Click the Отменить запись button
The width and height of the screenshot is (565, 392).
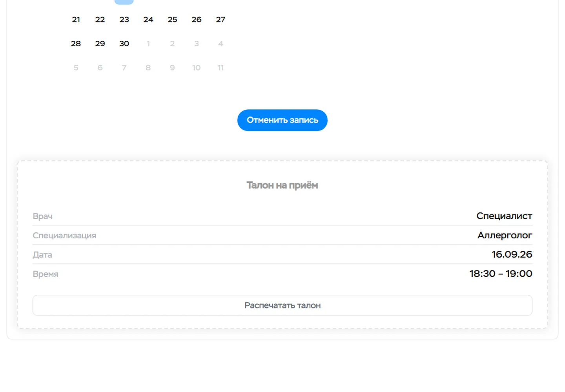point(282,120)
